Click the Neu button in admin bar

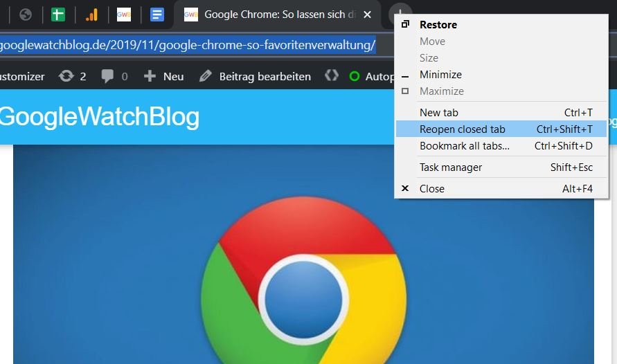163,76
